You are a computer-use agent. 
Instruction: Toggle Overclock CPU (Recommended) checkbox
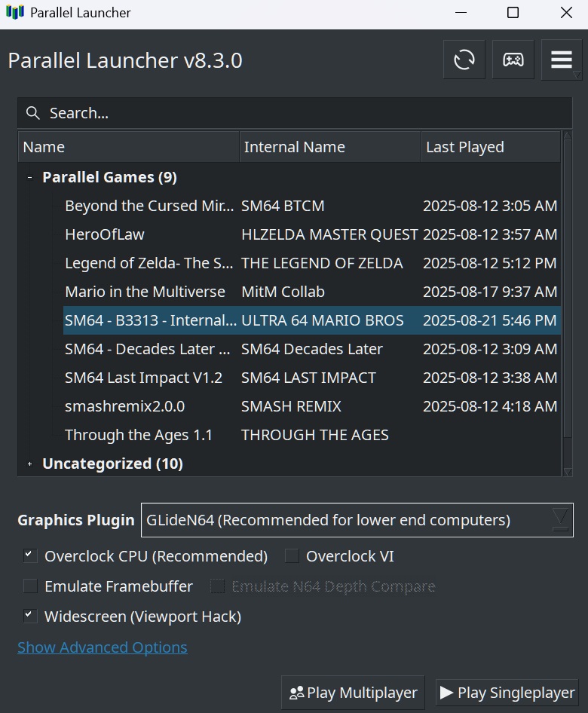coord(30,556)
